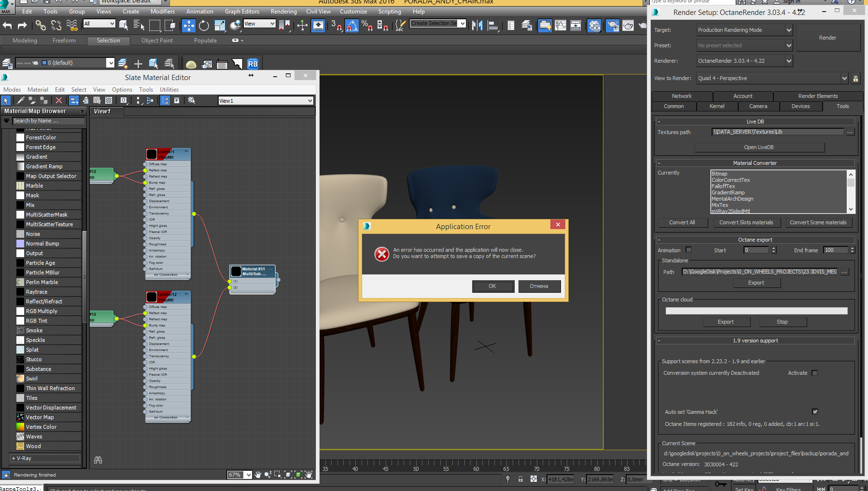Open the Rendering menu
The height and width of the screenshot is (491, 868).
point(283,12)
